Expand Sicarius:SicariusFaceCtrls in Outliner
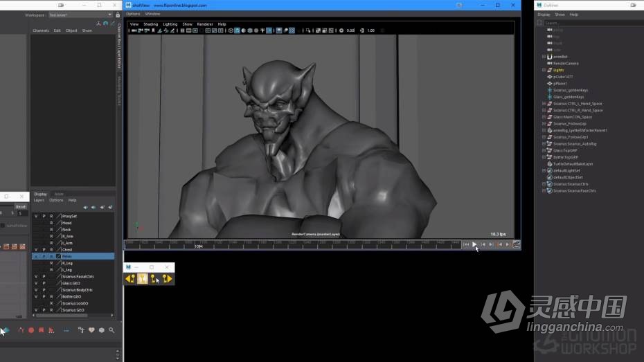The width and height of the screenshot is (644, 362). pos(544,191)
